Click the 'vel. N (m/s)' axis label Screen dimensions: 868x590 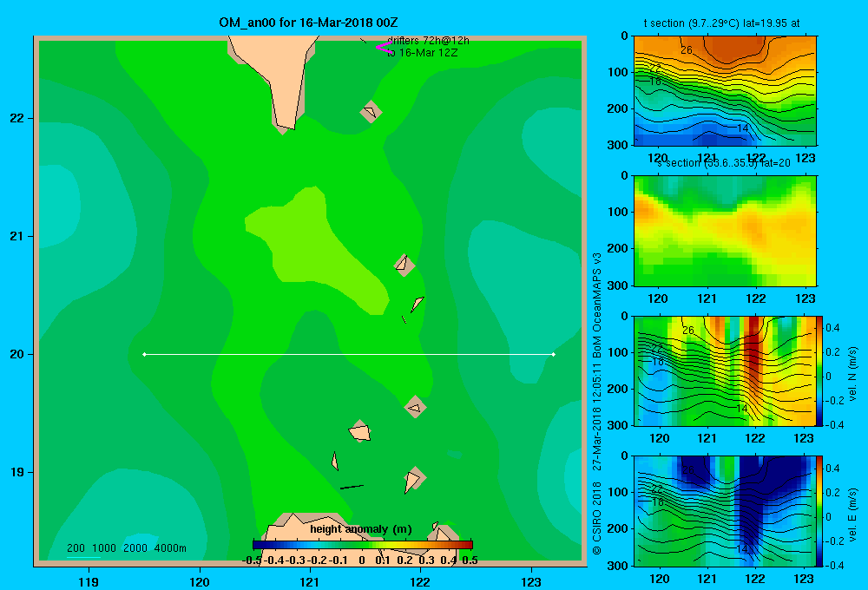(853, 374)
